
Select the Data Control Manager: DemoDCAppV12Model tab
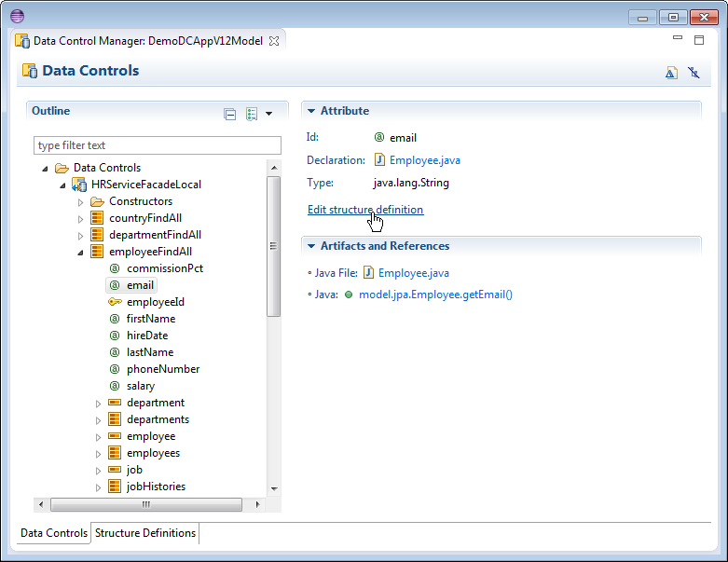[x=147, y=41]
